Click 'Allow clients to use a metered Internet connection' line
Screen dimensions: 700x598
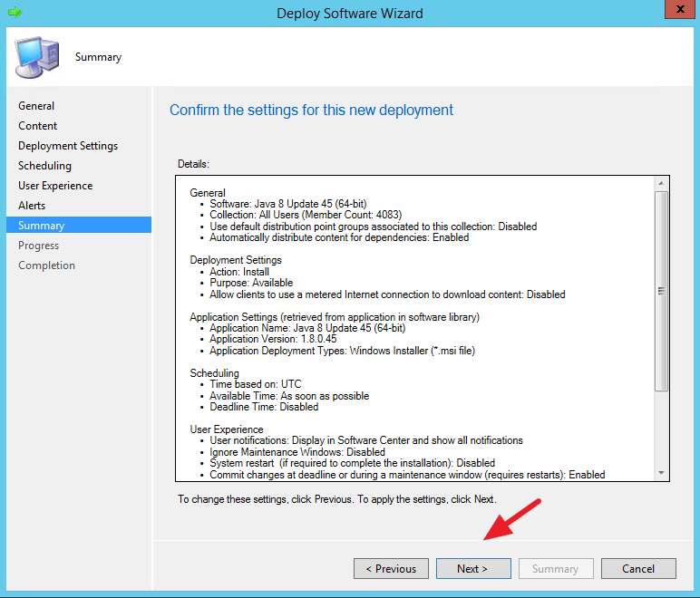coord(387,294)
